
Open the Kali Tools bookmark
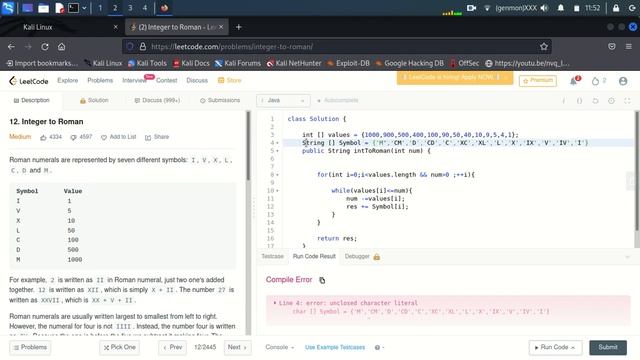coord(147,63)
